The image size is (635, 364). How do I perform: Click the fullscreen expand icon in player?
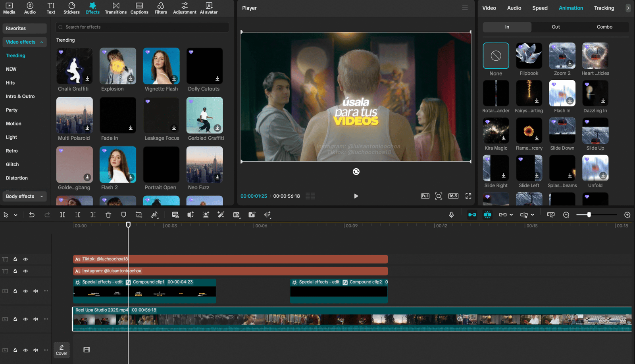pos(468,196)
